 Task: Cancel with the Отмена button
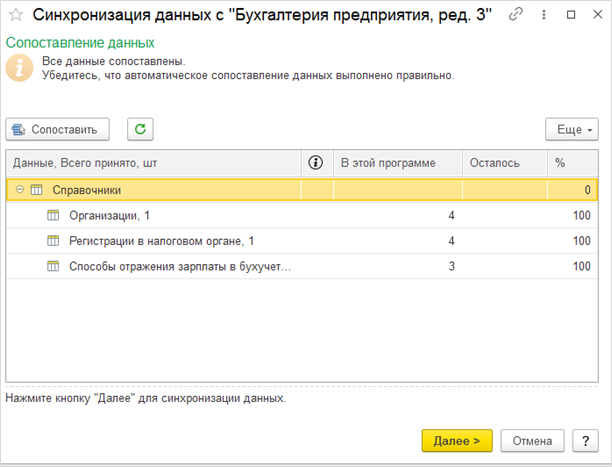click(x=532, y=440)
